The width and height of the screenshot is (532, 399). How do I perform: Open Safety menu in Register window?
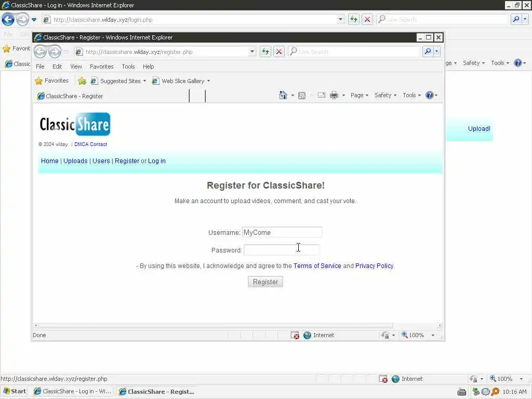tap(385, 96)
